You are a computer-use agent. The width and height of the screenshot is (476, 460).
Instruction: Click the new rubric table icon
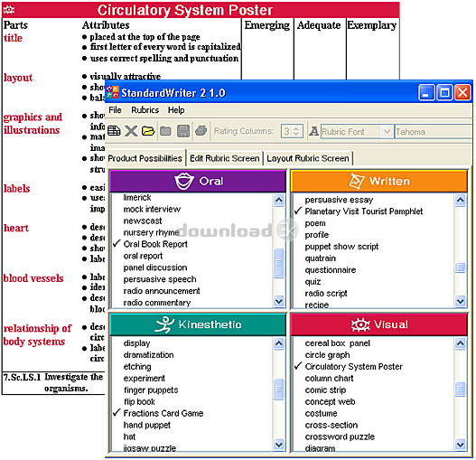point(114,131)
